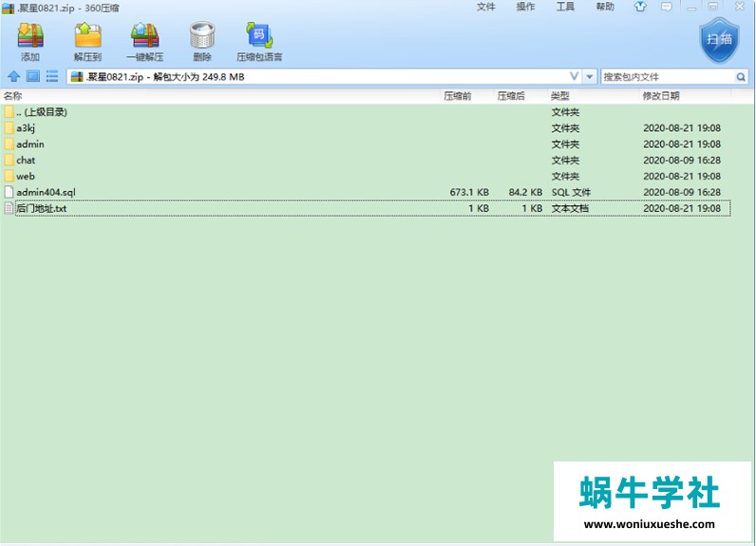Click the admin folder icon

9,144
